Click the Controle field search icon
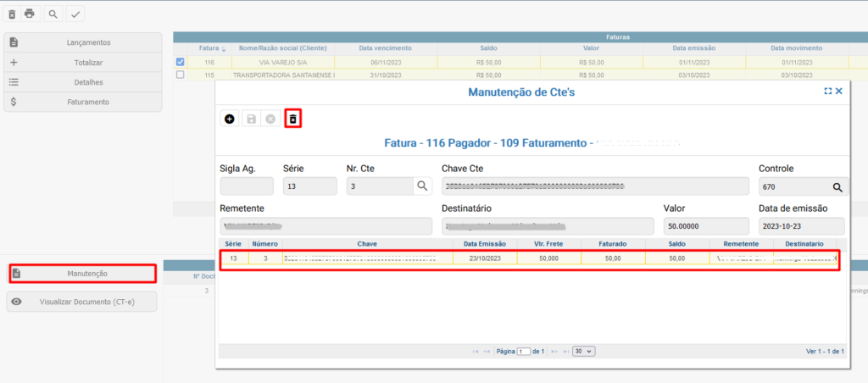This screenshot has height=383, width=868. pos(837,187)
